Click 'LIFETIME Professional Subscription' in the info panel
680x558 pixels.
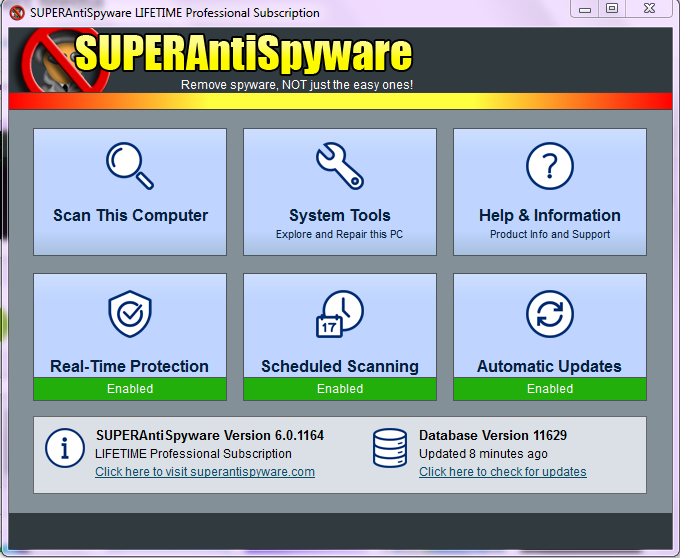[x=193, y=454]
